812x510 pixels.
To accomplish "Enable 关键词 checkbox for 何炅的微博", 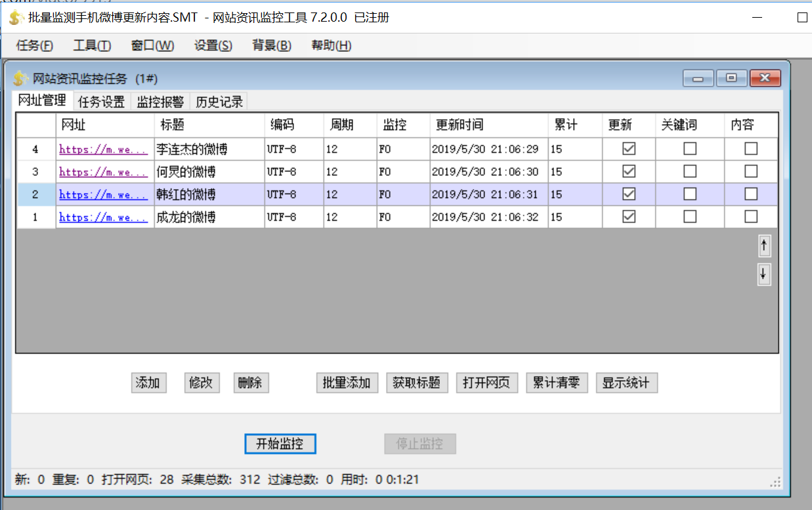I will (689, 171).
